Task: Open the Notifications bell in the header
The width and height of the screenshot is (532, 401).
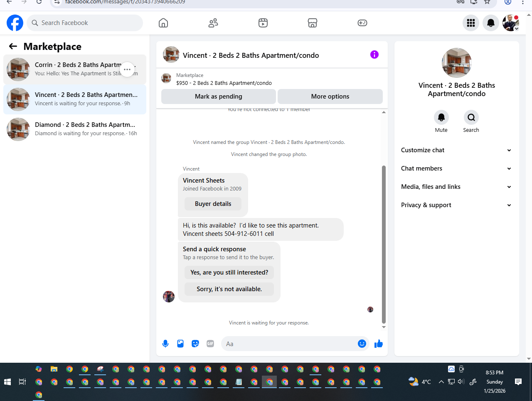Action: point(491,23)
